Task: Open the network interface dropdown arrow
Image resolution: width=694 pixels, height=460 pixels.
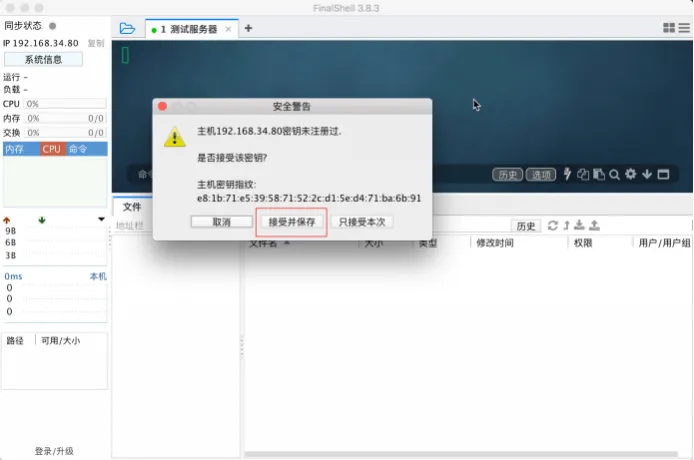Action: (x=101, y=219)
